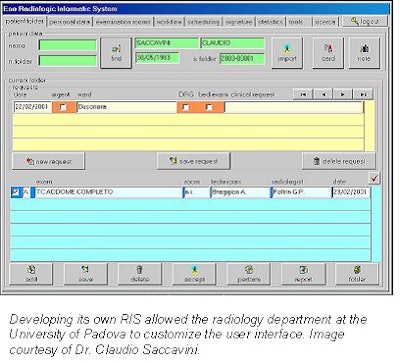Click the room cell of the exam row
The width and height of the screenshot is (400, 363).
197,192
